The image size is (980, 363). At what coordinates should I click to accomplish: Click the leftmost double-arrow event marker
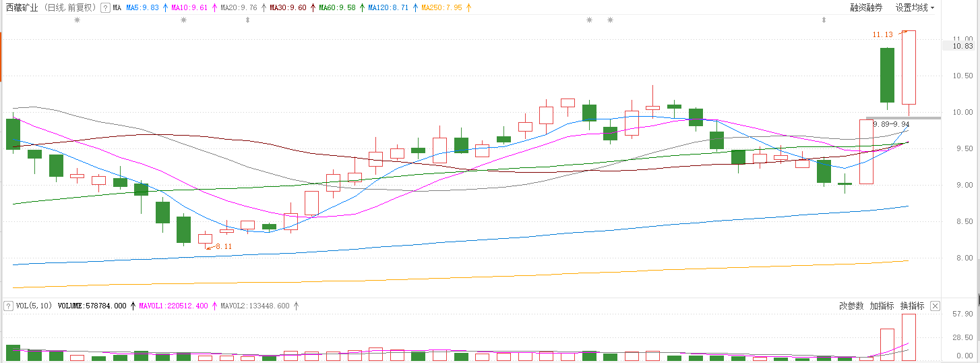(x=247, y=20)
